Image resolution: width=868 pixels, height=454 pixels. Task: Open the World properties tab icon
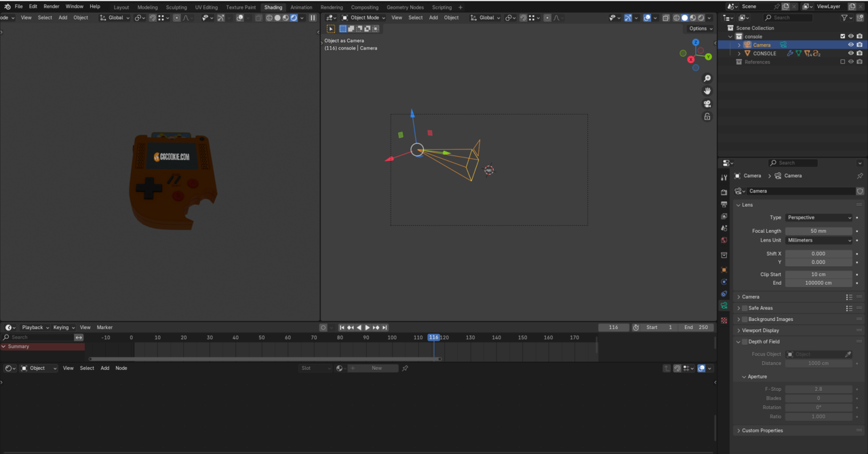(724, 240)
